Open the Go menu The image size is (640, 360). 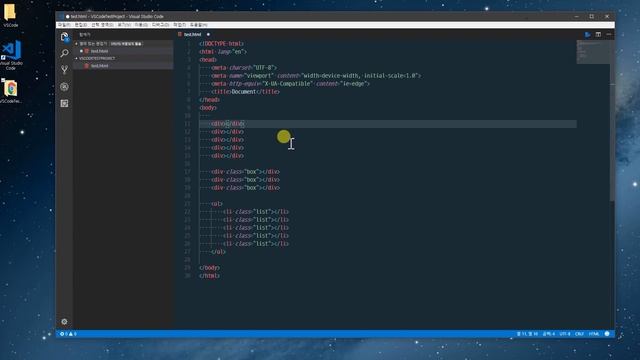[x=141, y=25]
